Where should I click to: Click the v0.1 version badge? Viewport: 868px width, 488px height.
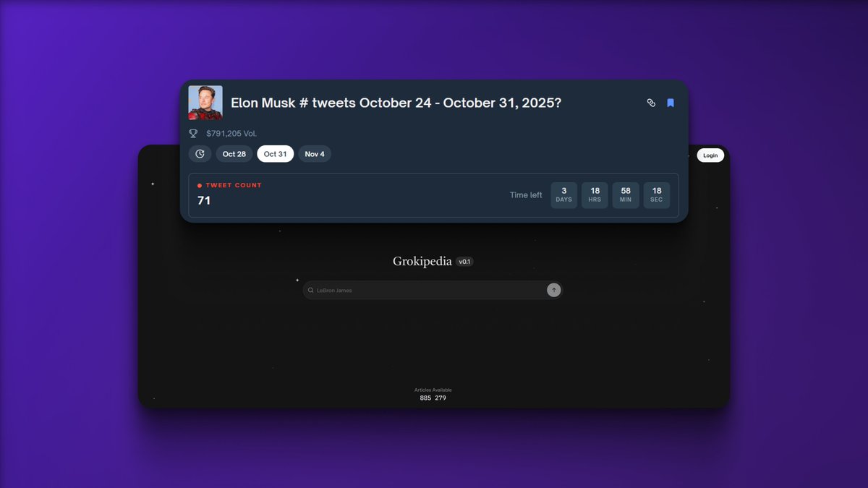coord(464,262)
